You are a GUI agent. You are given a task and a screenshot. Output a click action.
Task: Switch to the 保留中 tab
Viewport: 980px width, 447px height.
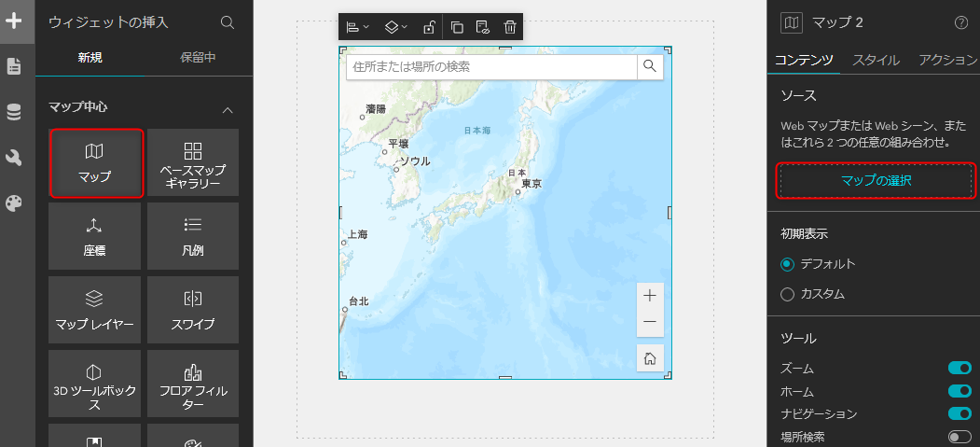(199, 58)
